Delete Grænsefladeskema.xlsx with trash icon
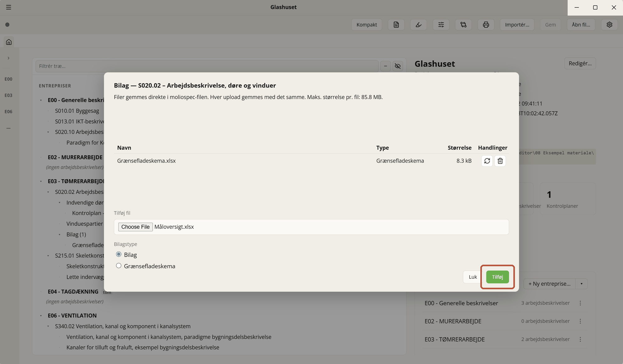Image resolution: width=623 pixels, height=364 pixels. (500, 161)
